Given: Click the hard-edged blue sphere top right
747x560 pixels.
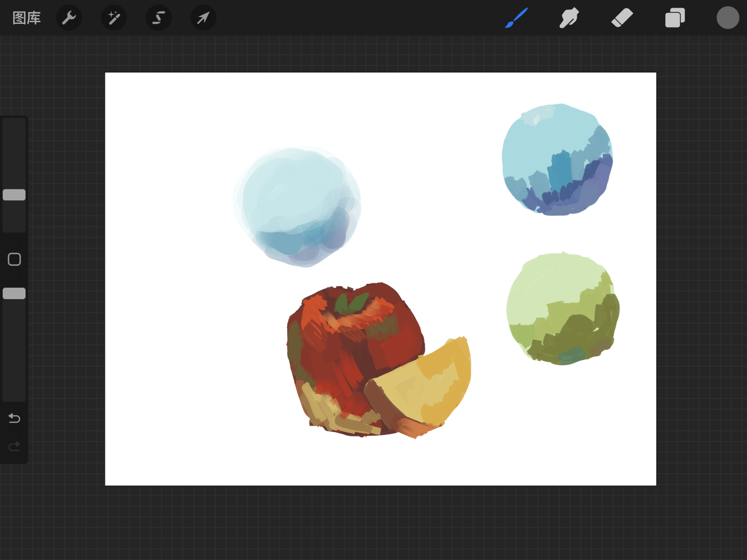Looking at the screenshot, I should (x=557, y=159).
